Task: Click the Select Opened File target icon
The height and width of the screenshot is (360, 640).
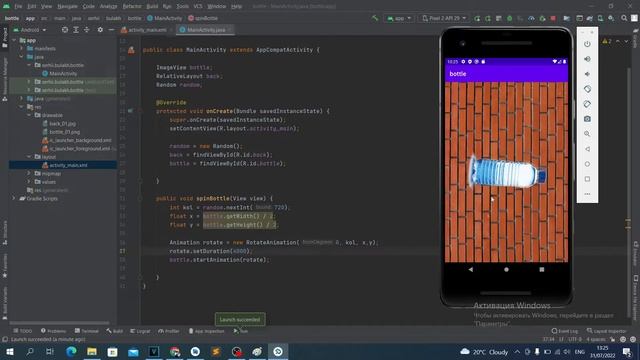Action: 65,30
